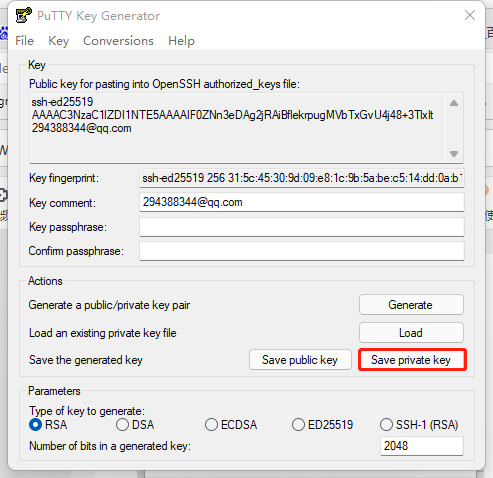Click "Type of key to generate:" label
This screenshot has height=478, width=493.
[x=87, y=411]
